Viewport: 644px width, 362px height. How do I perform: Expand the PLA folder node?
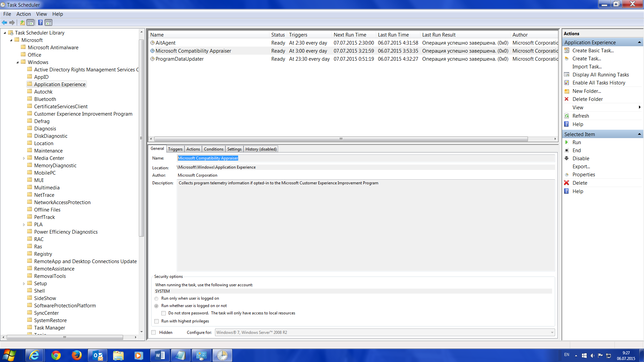(24, 225)
